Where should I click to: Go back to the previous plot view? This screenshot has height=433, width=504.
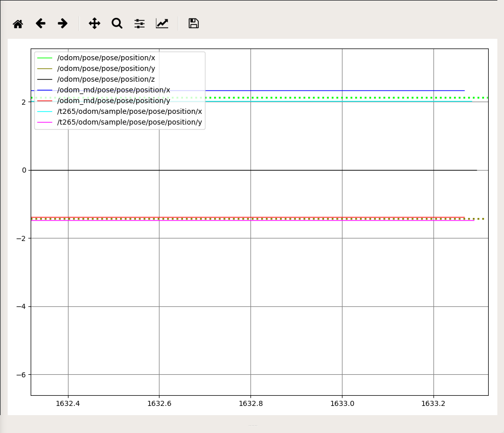[x=40, y=23]
